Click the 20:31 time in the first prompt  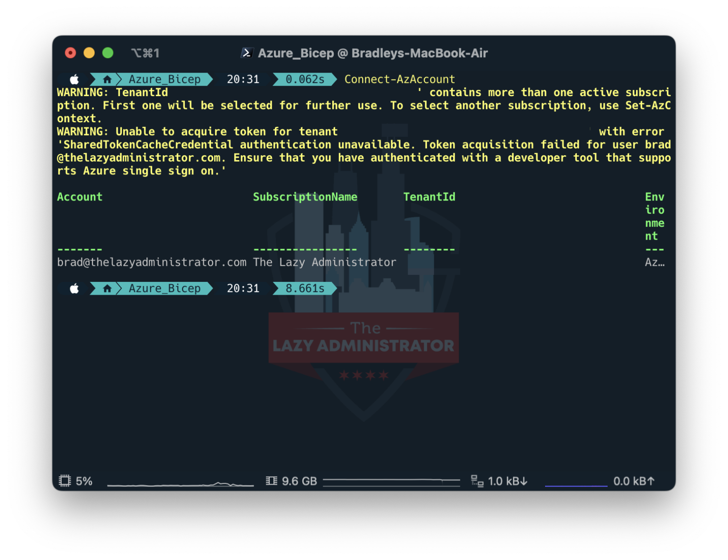tap(243, 80)
